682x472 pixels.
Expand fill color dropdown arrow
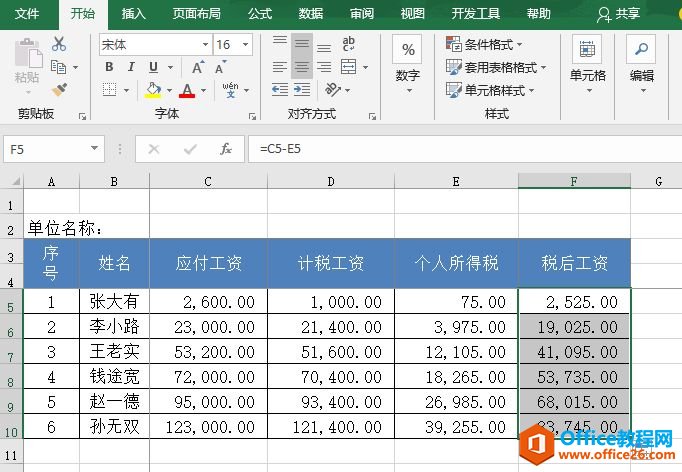[169, 90]
